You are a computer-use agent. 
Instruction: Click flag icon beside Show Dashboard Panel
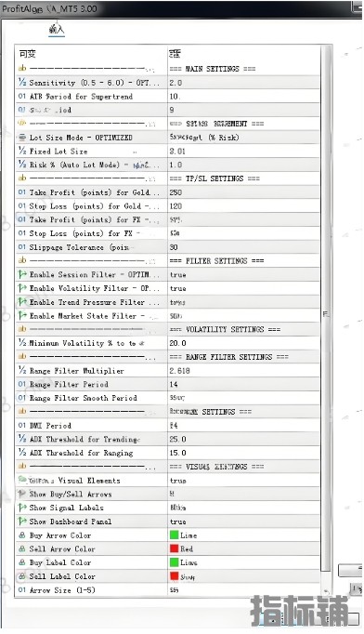22,522
